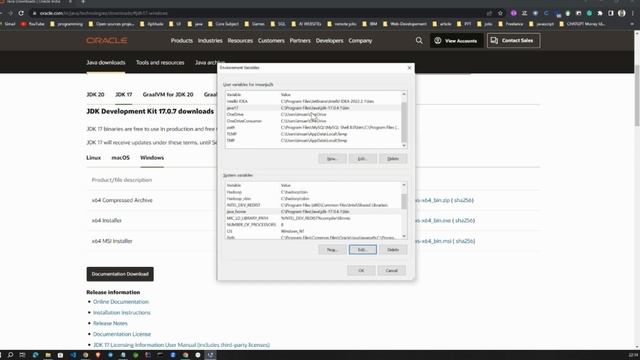Click New under User variables

click(x=332, y=158)
